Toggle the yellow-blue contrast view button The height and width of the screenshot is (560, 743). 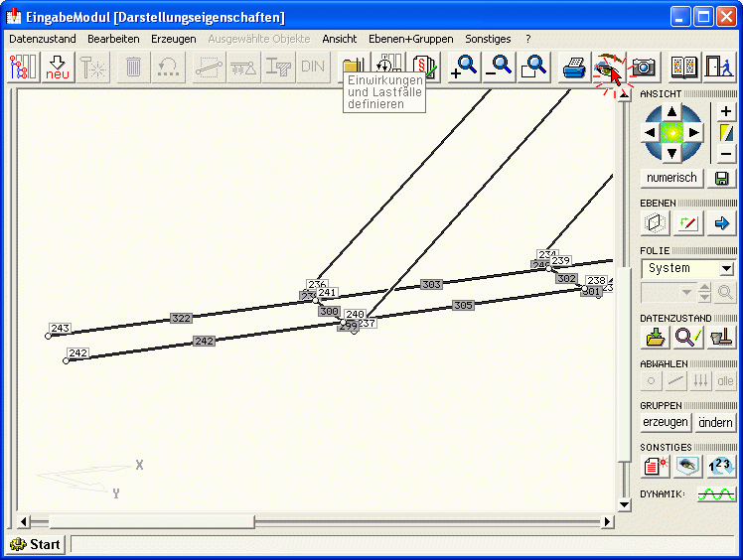[x=726, y=132]
